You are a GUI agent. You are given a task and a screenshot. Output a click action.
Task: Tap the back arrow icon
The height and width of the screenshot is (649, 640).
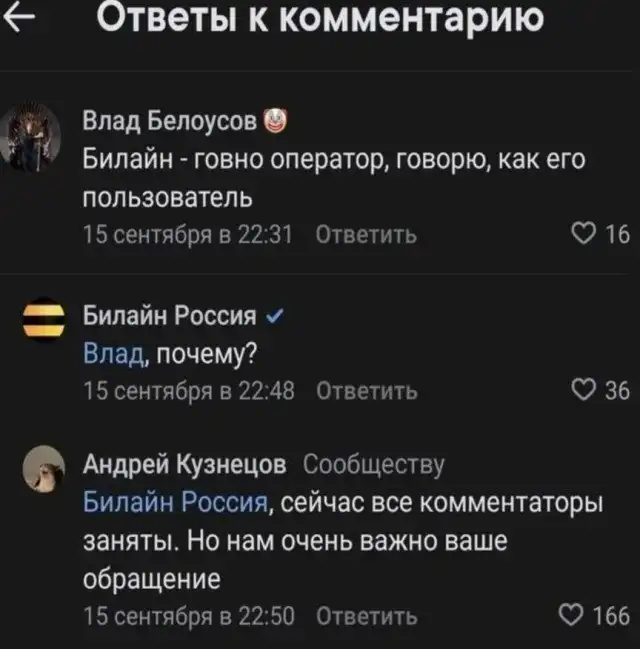click(19, 18)
